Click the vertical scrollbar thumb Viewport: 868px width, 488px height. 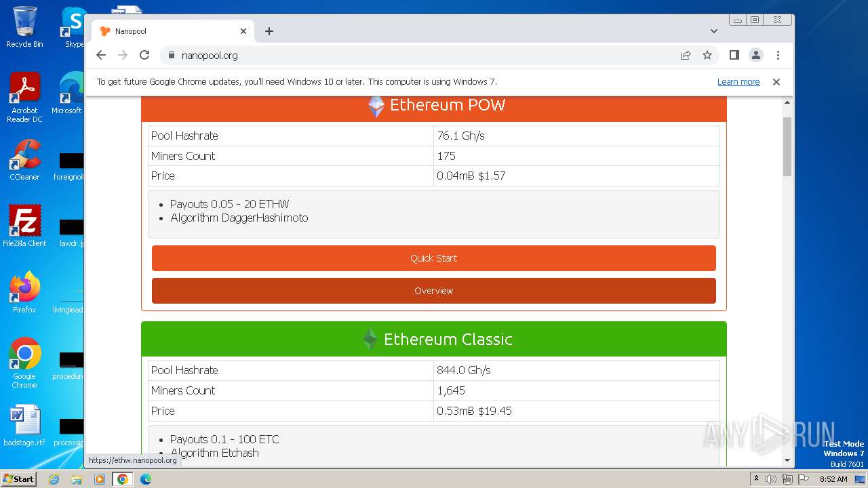[x=787, y=146]
